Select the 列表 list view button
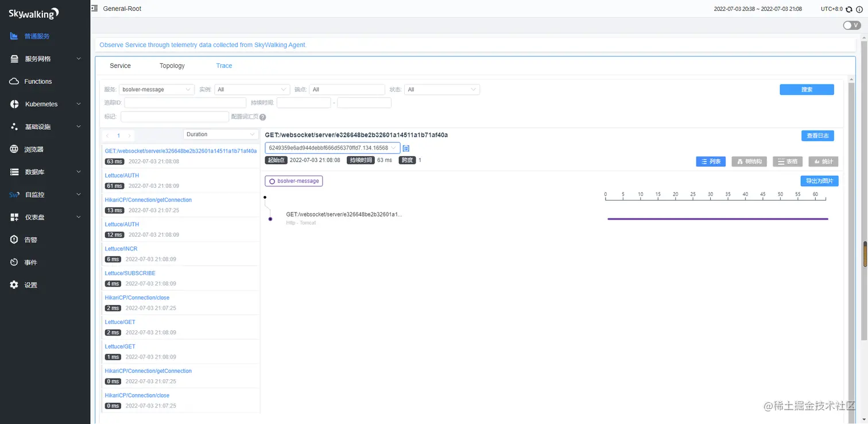Image resolution: width=868 pixels, height=424 pixels. 711,161
